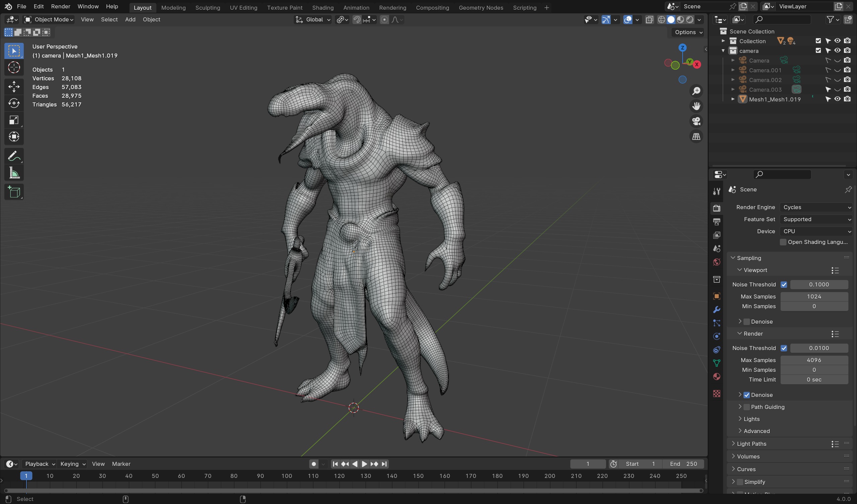The width and height of the screenshot is (857, 504).
Task: Toggle render Noise Threshold checkbox
Action: click(x=784, y=348)
